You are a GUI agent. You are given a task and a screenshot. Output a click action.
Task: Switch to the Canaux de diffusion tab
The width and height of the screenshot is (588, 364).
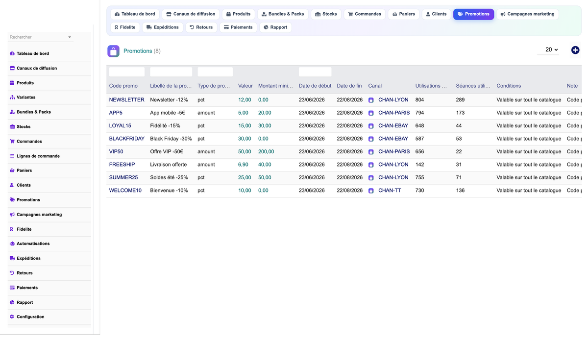tap(191, 14)
